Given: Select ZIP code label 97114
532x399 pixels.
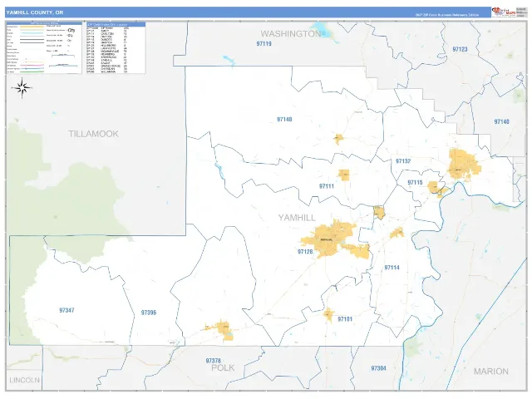Looking at the screenshot, I should tap(392, 268).
